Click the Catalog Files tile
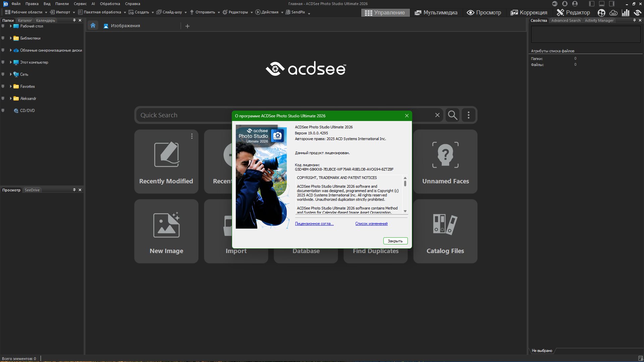Image resolution: width=644 pixels, height=362 pixels. (445, 231)
